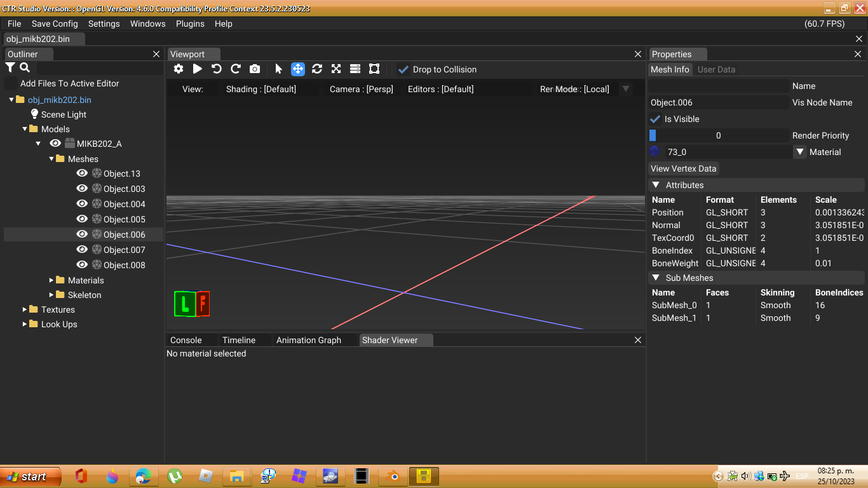Click the filter icon in the Outliner
Viewport: 868px width, 488px height.
point(10,67)
